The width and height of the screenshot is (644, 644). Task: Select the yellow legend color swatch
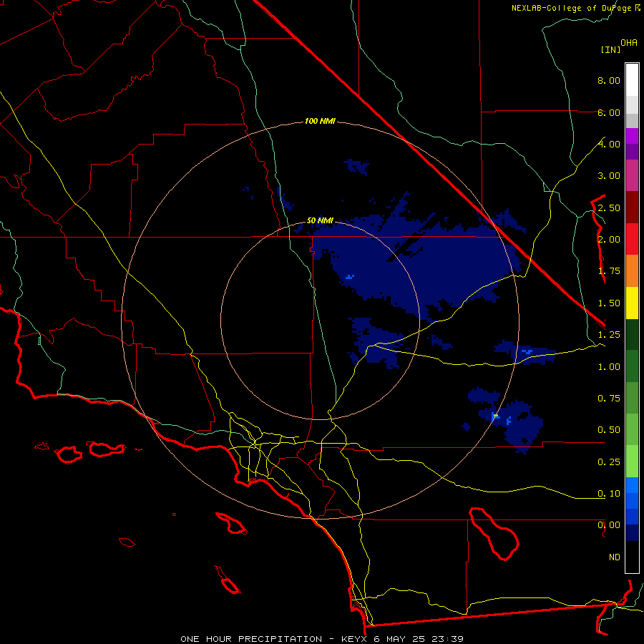[632, 303]
